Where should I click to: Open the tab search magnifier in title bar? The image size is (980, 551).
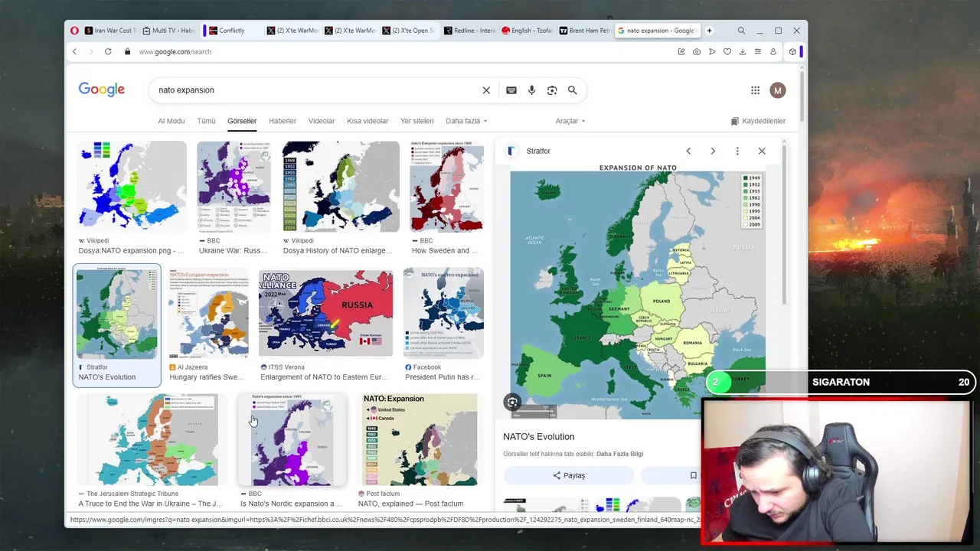[x=741, y=31]
